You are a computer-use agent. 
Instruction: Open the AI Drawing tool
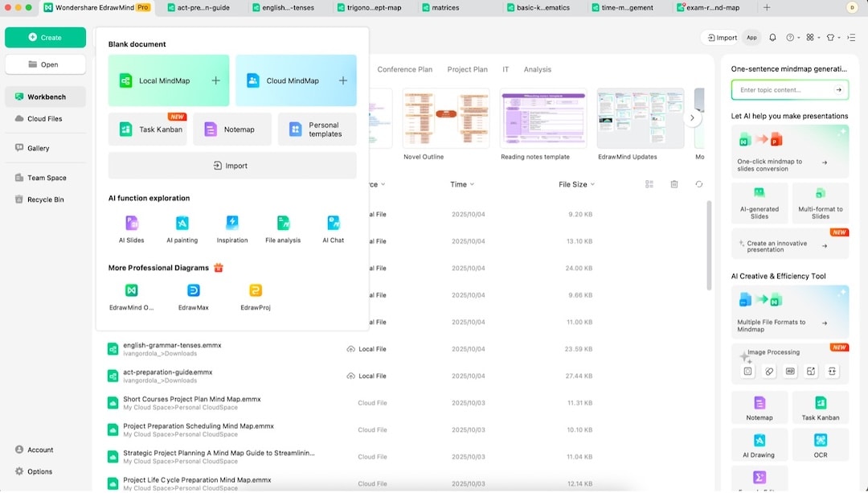(759, 444)
